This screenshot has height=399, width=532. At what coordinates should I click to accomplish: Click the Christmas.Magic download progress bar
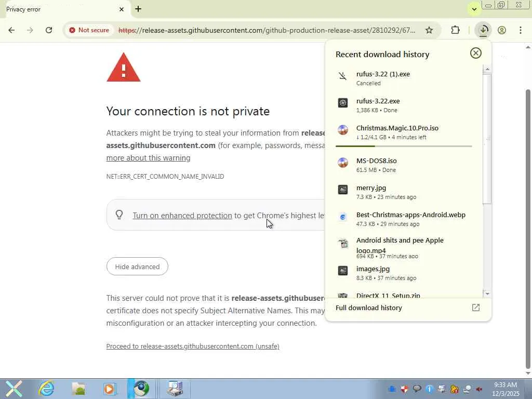click(404, 146)
